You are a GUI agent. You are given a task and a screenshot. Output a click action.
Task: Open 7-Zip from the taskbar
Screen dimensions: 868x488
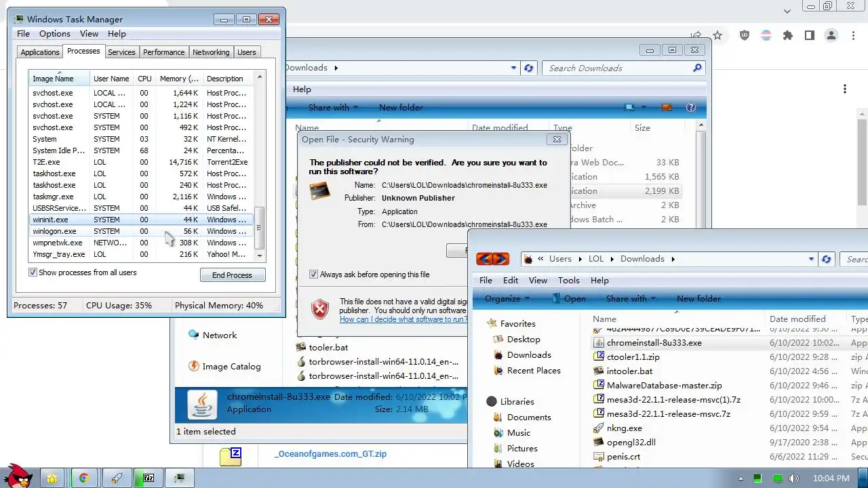click(x=149, y=478)
